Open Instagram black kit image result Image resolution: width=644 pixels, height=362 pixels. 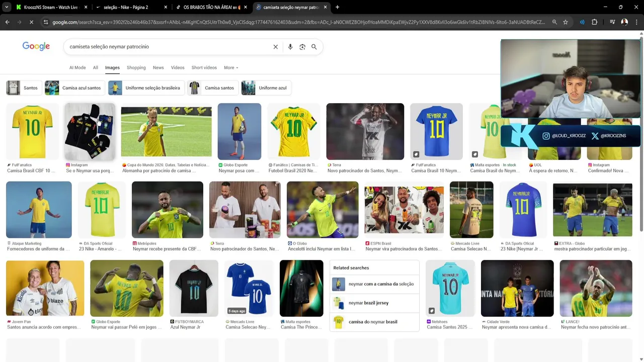pos(90,131)
